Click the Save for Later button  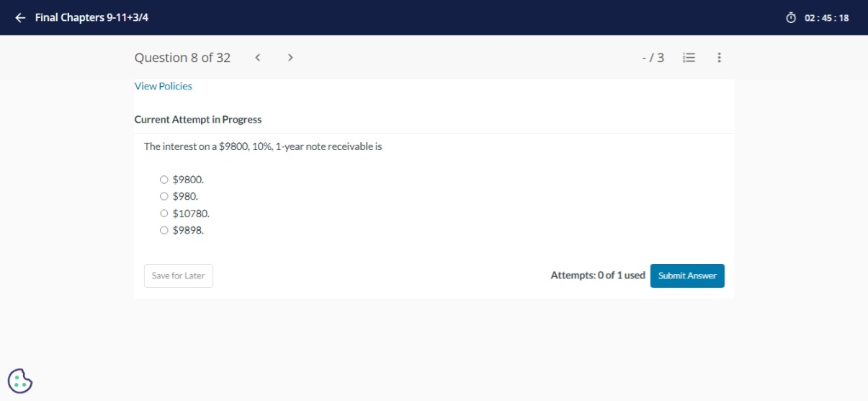(x=179, y=276)
